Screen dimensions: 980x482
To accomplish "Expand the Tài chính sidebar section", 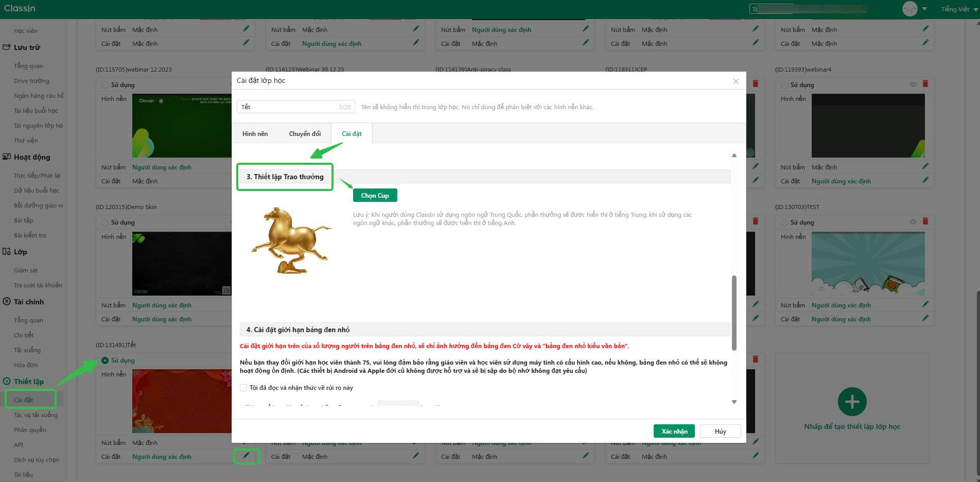I will (29, 302).
